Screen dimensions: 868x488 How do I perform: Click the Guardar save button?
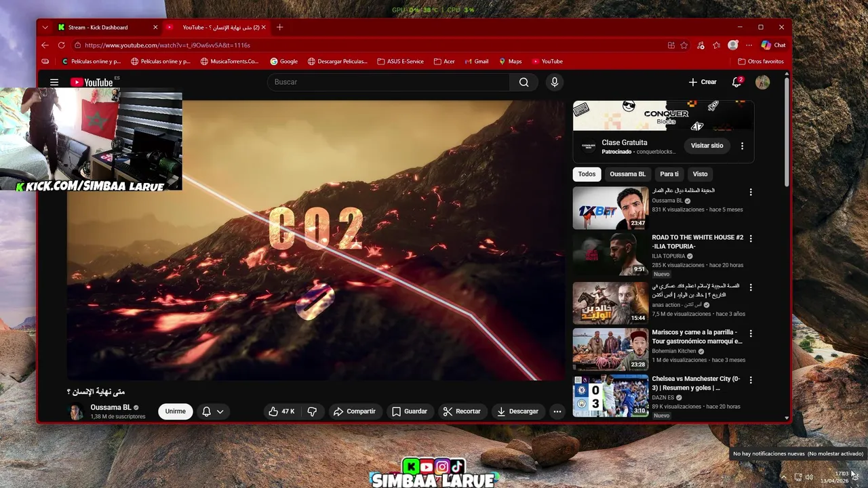tap(410, 411)
